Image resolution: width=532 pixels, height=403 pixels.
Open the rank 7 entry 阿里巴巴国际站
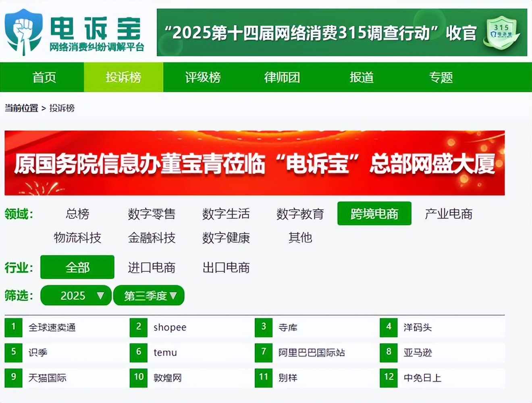[312, 353]
